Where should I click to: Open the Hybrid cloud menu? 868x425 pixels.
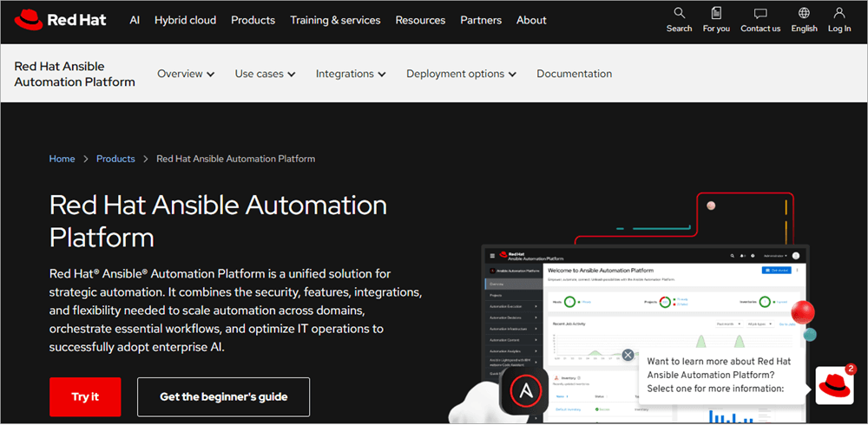[x=186, y=21]
